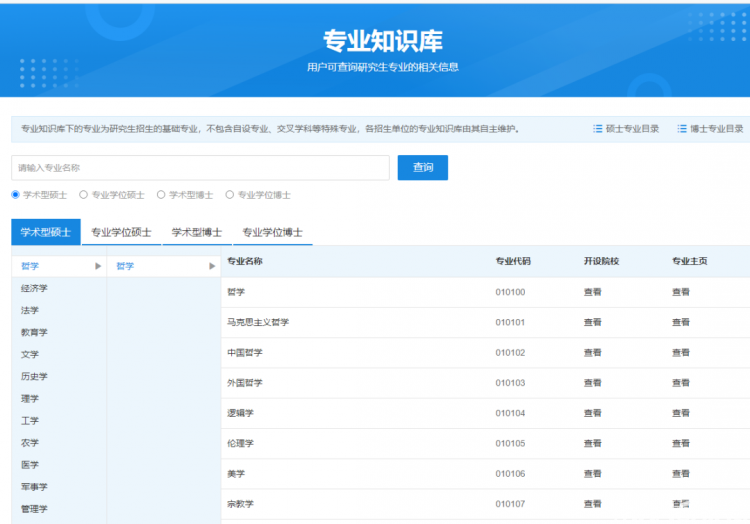This screenshot has width=750, height=524.
Task: View 开设院校 for 外国哲学
Action: pos(593,383)
